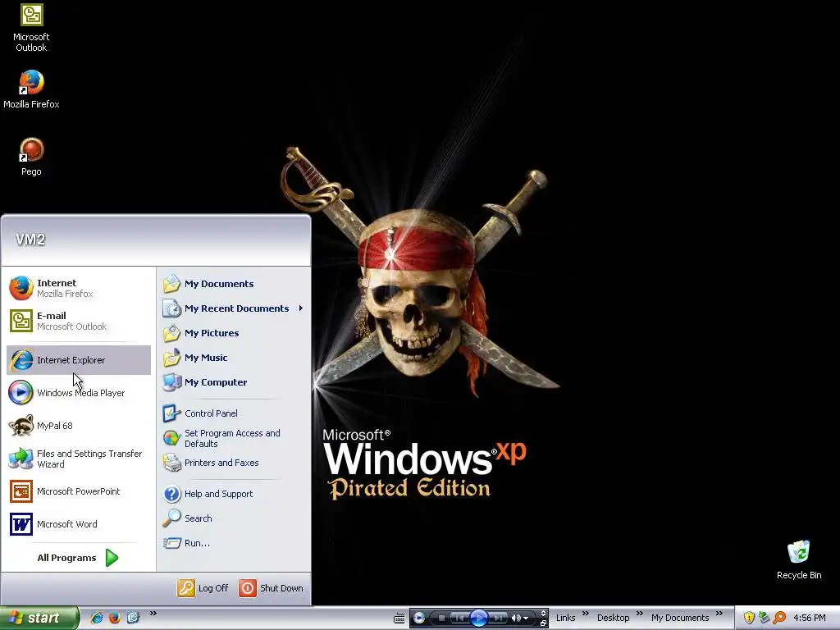840x630 pixels.
Task: Open Control Panel from Start menu
Action: click(234, 413)
